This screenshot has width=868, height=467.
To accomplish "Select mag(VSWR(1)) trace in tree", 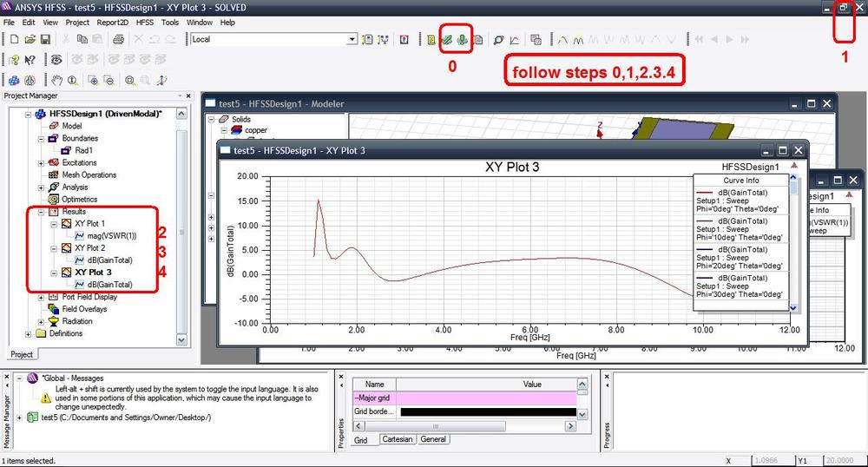I will (x=112, y=236).
